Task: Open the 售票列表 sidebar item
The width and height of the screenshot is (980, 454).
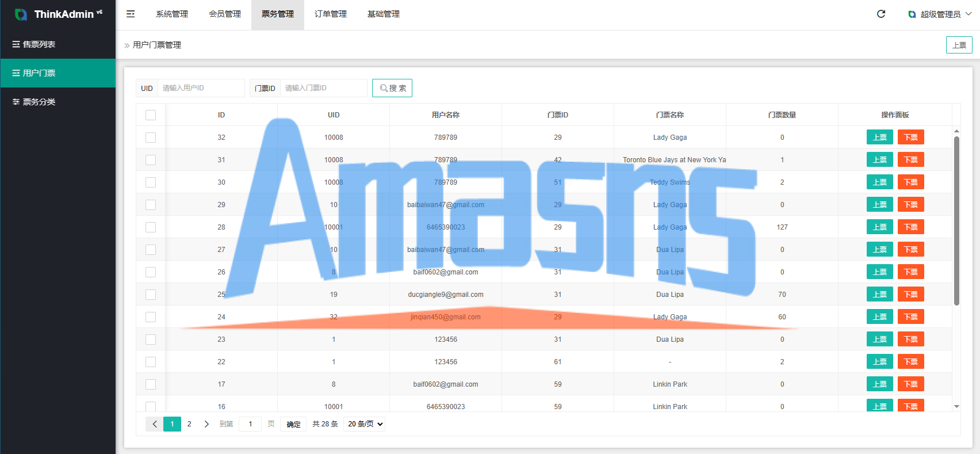Action: [58, 44]
